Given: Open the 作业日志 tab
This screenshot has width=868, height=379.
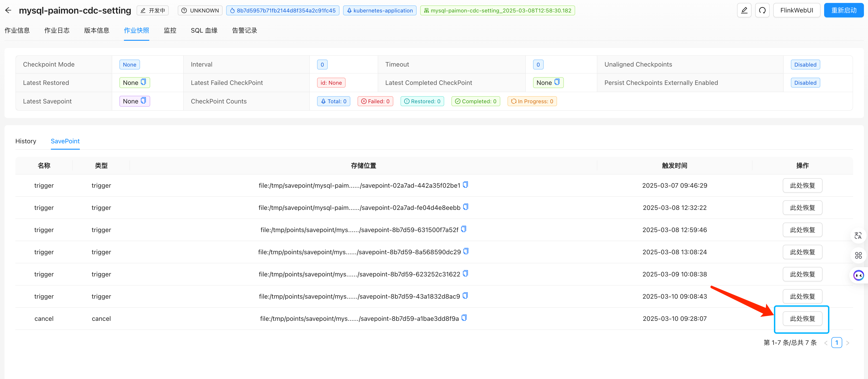Looking at the screenshot, I should (57, 30).
